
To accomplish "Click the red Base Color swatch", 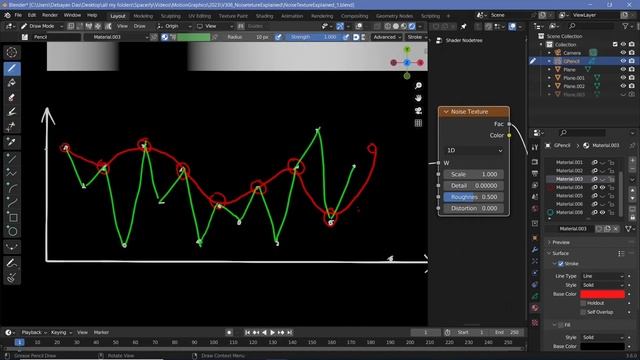I will click(x=602, y=294).
